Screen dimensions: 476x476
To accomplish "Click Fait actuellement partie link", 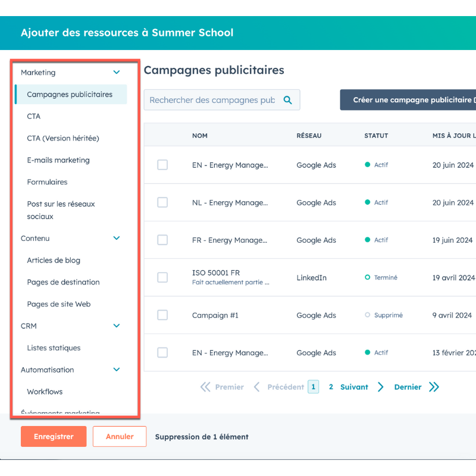I will (x=231, y=282).
